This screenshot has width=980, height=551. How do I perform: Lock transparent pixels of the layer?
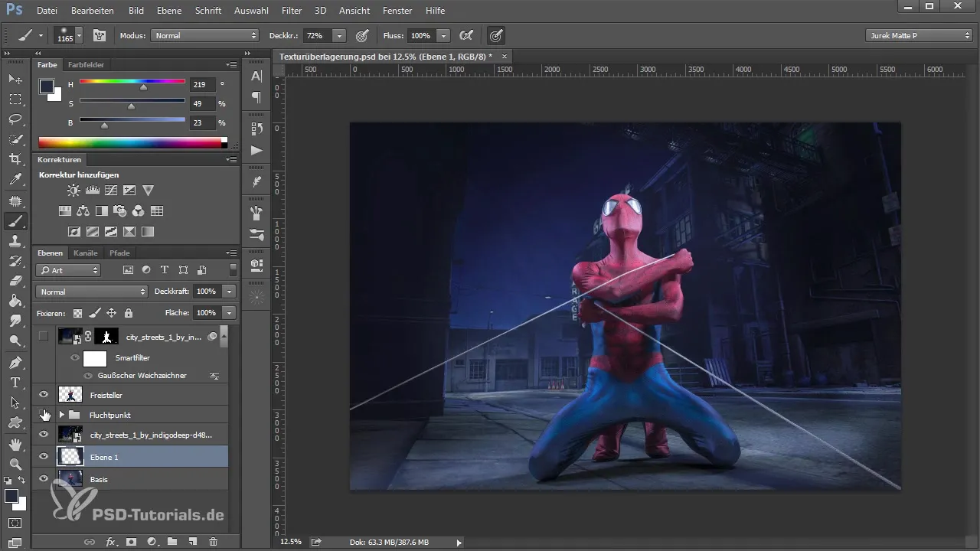tap(77, 313)
